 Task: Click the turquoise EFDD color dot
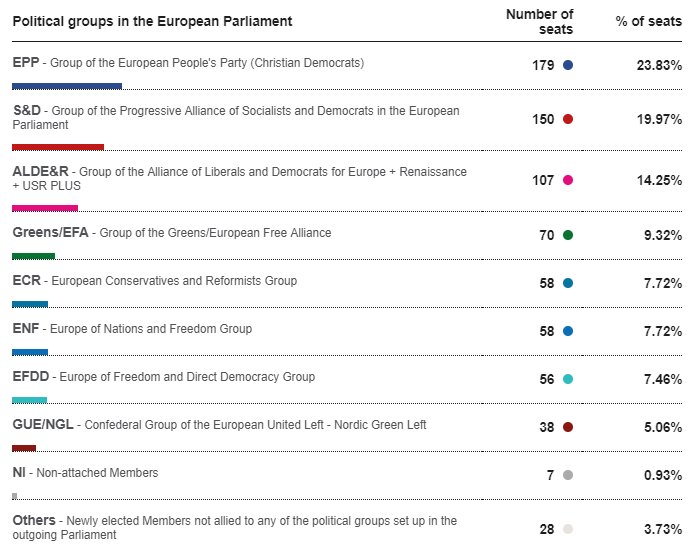coord(568,379)
